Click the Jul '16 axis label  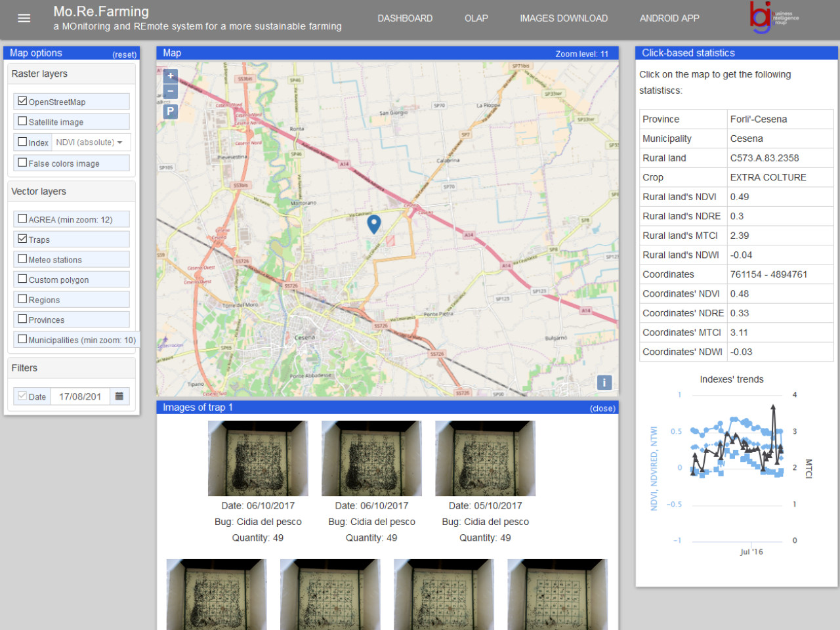click(751, 552)
